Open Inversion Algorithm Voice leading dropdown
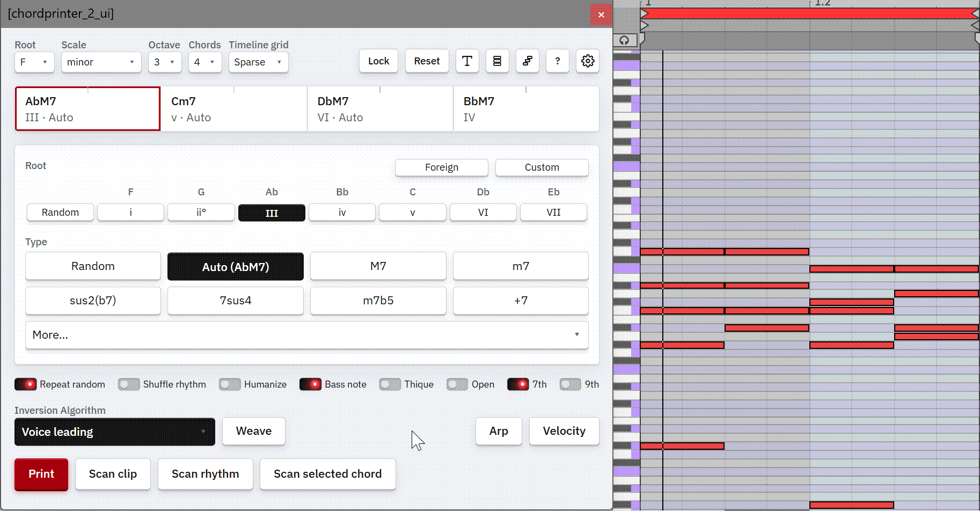This screenshot has width=980, height=511. [114, 432]
